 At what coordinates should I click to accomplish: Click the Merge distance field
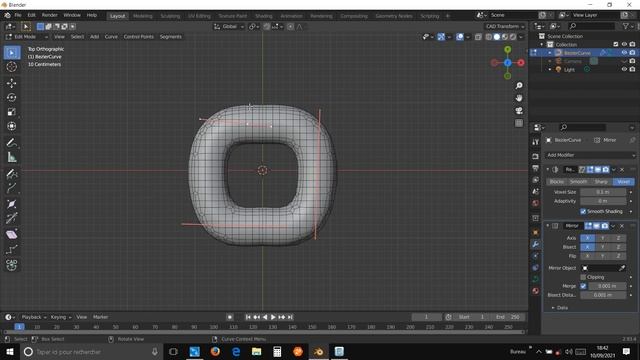(607, 286)
